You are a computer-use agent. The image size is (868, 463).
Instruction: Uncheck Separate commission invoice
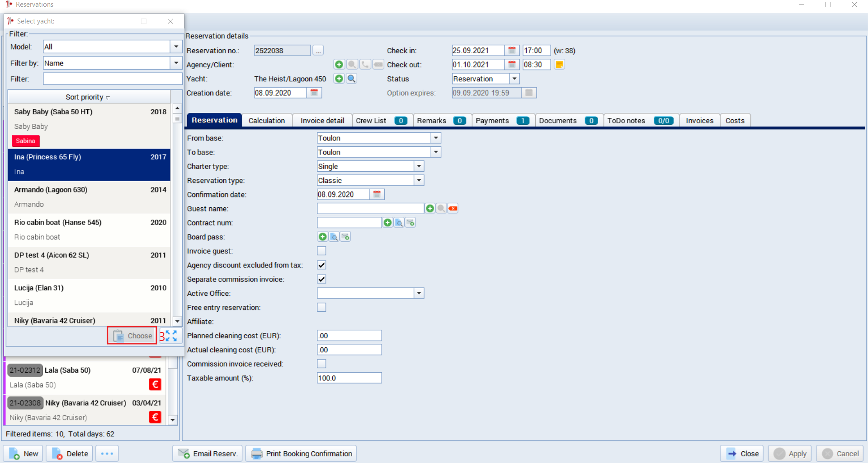coord(321,279)
